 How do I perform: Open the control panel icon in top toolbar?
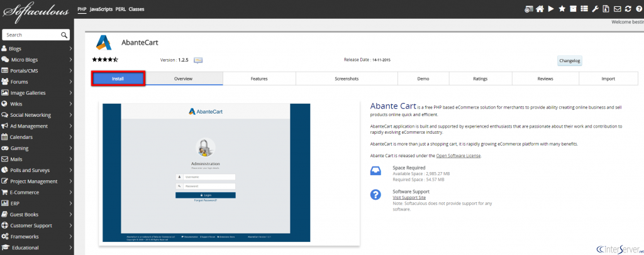(x=529, y=9)
